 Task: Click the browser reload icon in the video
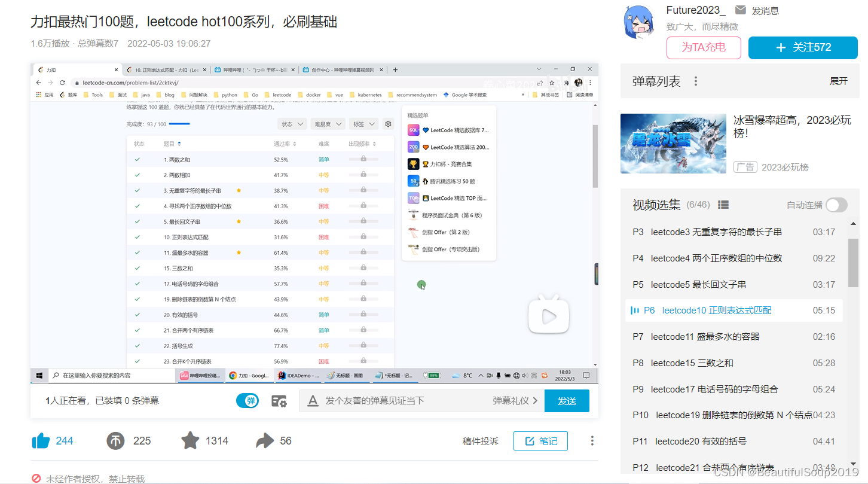pyautogui.click(x=63, y=83)
